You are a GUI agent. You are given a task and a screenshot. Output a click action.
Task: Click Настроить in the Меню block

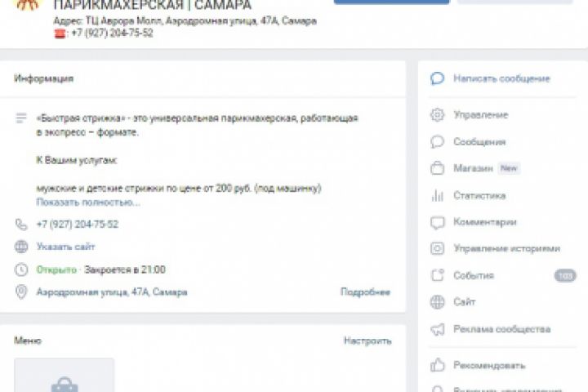[x=367, y=341]
